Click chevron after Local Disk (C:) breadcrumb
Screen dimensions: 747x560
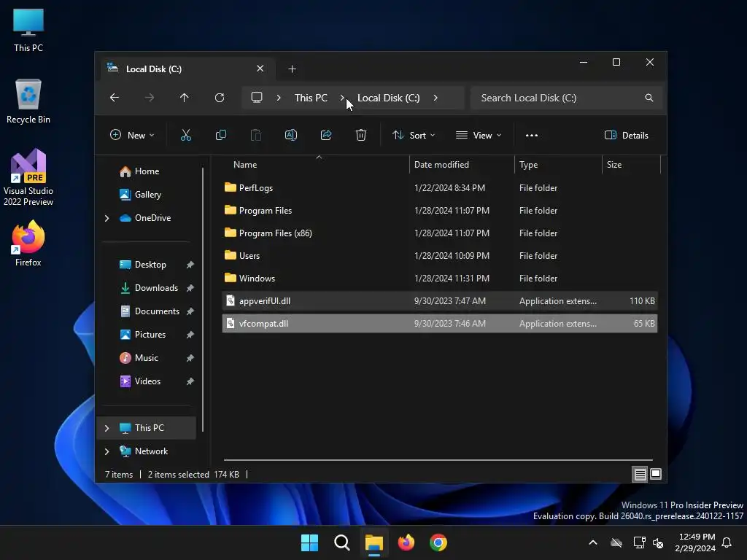[x=436, y=98]
